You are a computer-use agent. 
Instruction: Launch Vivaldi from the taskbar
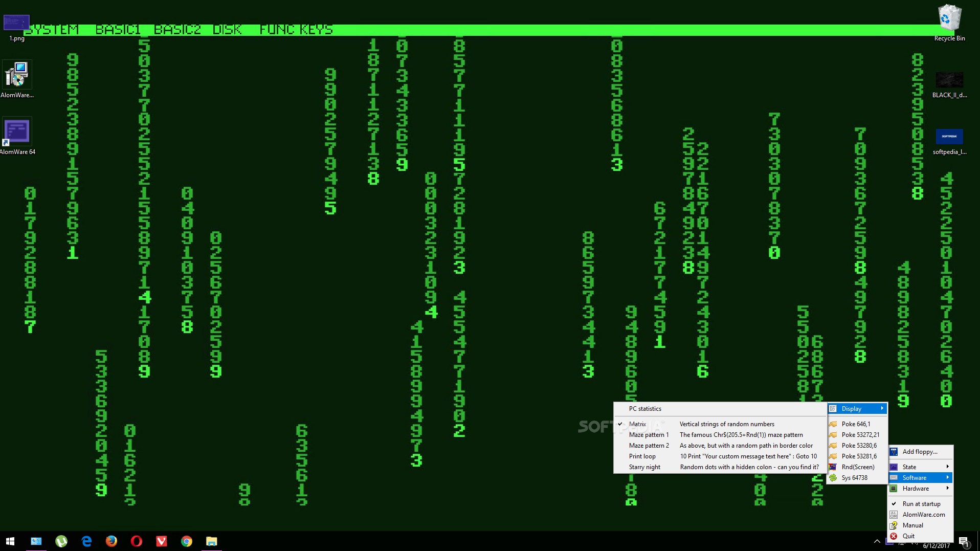click(162, 541)
